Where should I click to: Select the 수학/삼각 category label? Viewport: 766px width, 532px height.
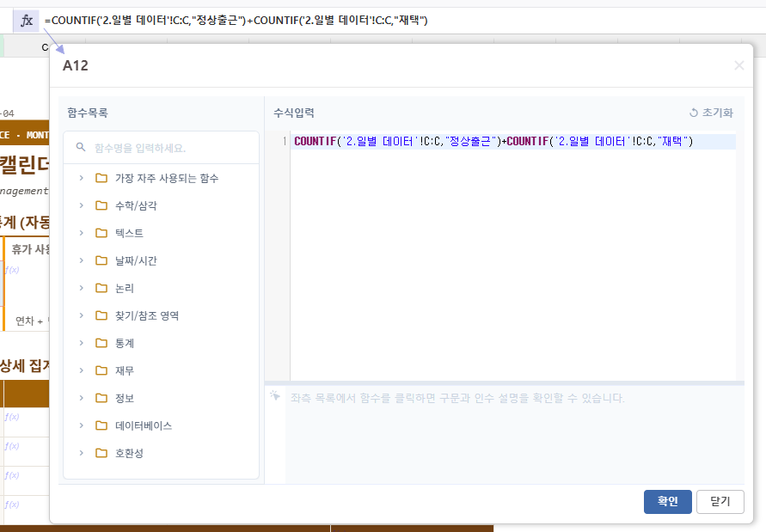(136, 205)
